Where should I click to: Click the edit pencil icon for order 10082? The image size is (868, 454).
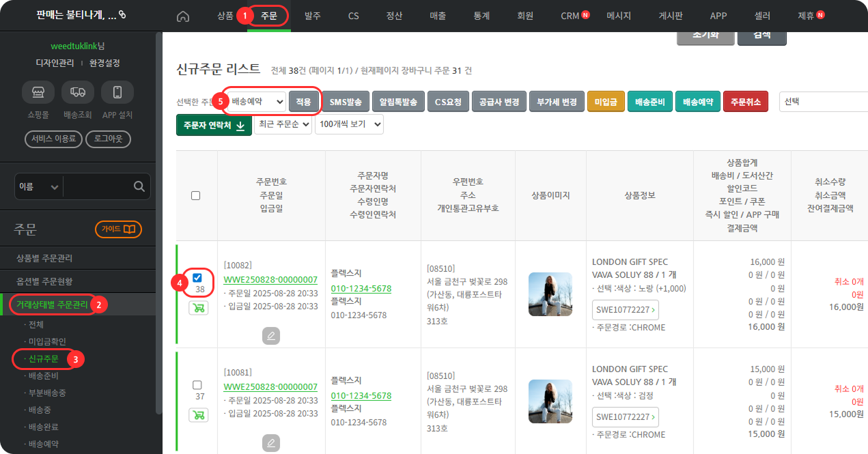coord(271,336)
